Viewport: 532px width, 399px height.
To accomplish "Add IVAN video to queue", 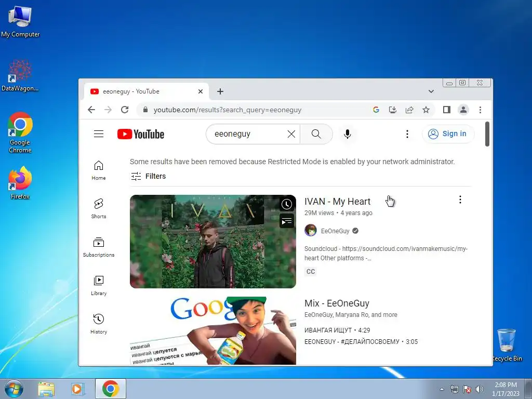I will click(287, 221).
